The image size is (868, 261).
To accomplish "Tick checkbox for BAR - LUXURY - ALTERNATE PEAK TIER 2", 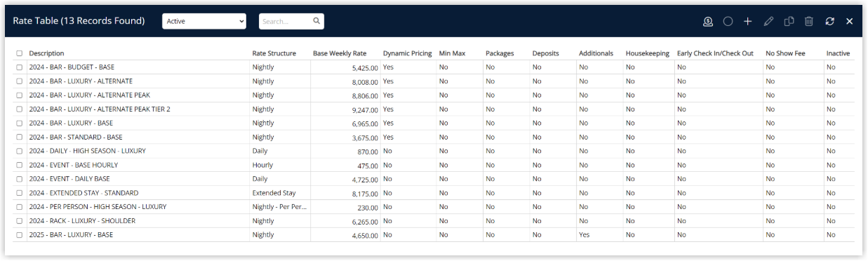I will click(x=20, y=109).
